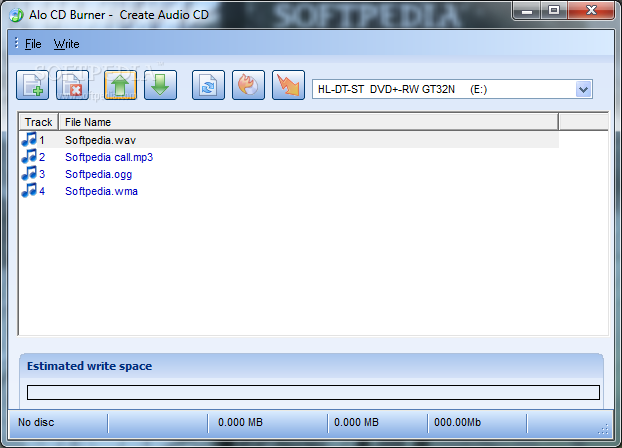Click the Estimated write space heading

pos(89,366)
